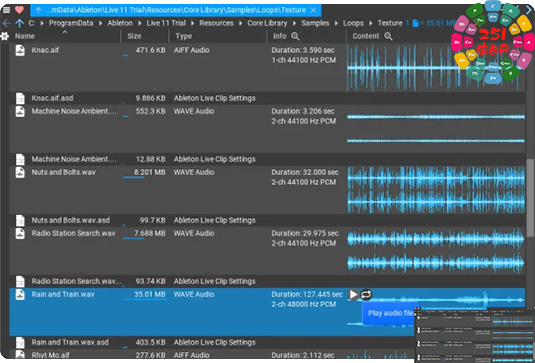
Task: Expand the breadcrumb arrow right after Live 11 Trial
Action: click(x=193, y=24)
